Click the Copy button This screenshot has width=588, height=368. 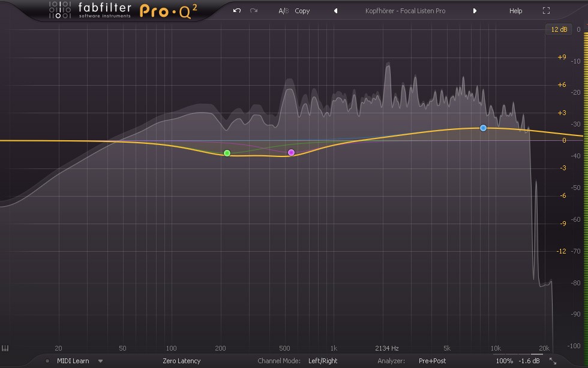tap(302, 11)
